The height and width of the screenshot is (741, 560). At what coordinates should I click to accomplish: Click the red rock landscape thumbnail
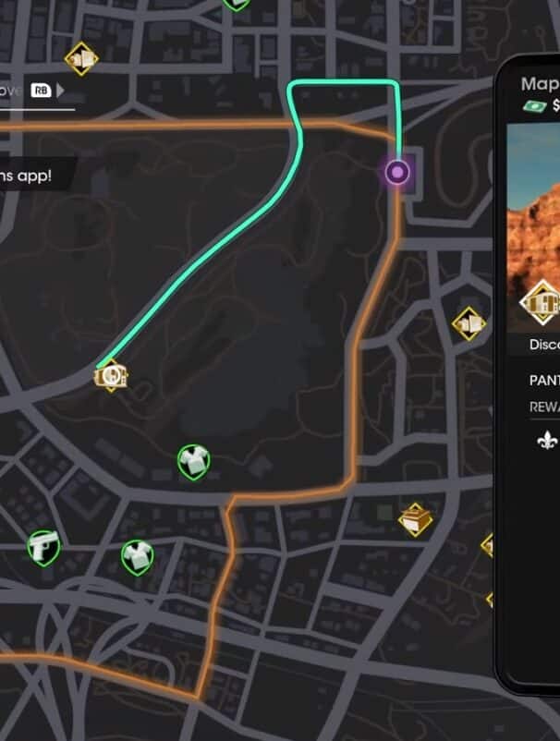click(x=533, y=227)
